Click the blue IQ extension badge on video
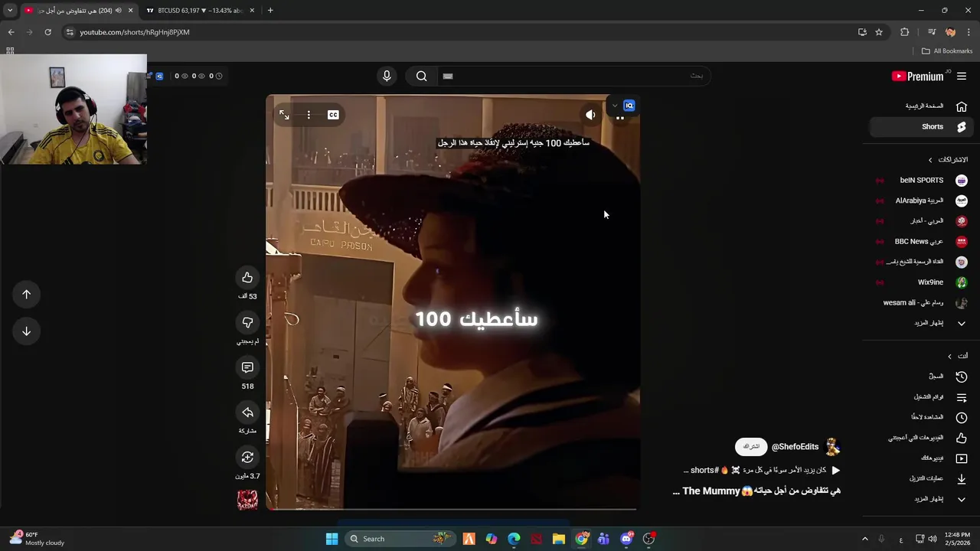Image resolution: width=980 pixels, height=551 pixels. [629, 106]
